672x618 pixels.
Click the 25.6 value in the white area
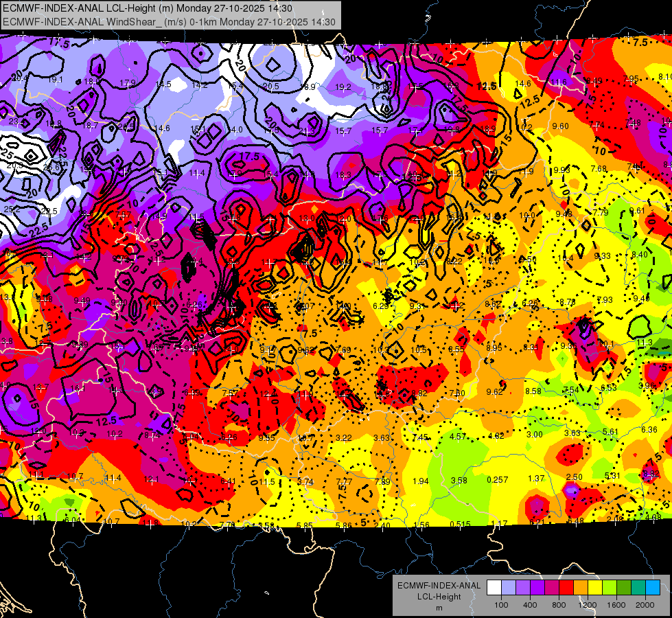point(52,168)
